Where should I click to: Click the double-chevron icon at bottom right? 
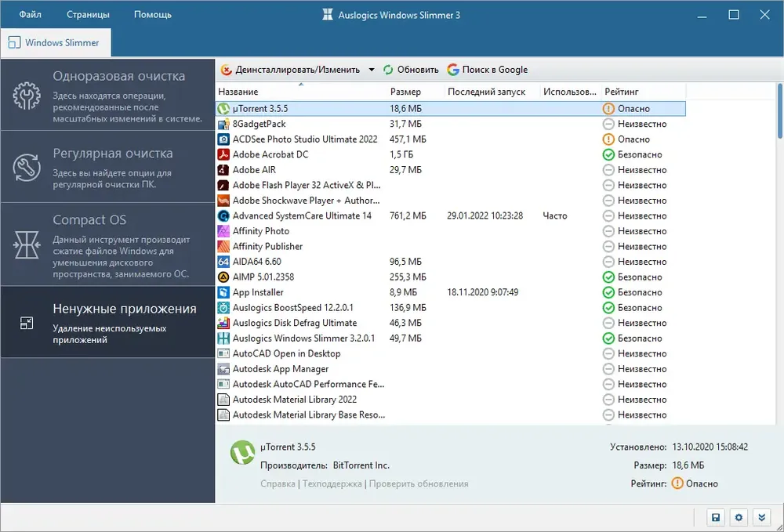(761, 518)
